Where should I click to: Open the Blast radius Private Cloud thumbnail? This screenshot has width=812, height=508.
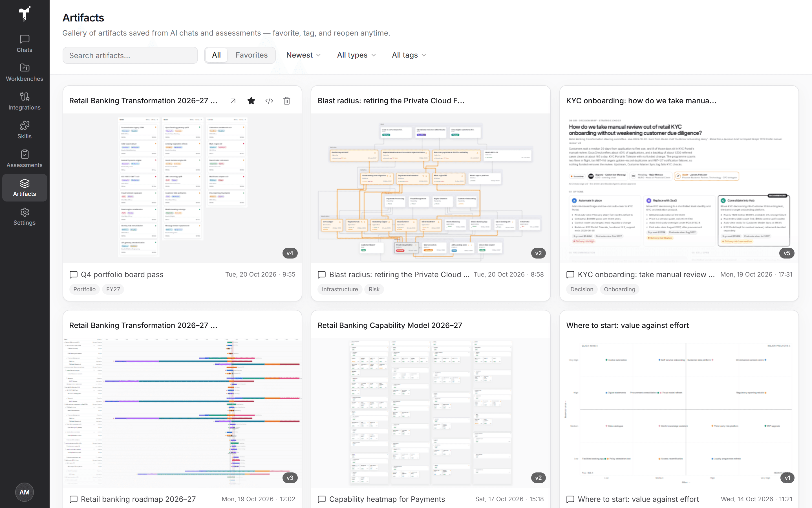431,188
